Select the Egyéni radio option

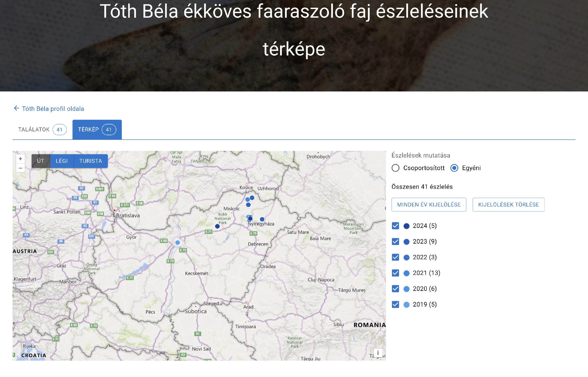point(454,168)
